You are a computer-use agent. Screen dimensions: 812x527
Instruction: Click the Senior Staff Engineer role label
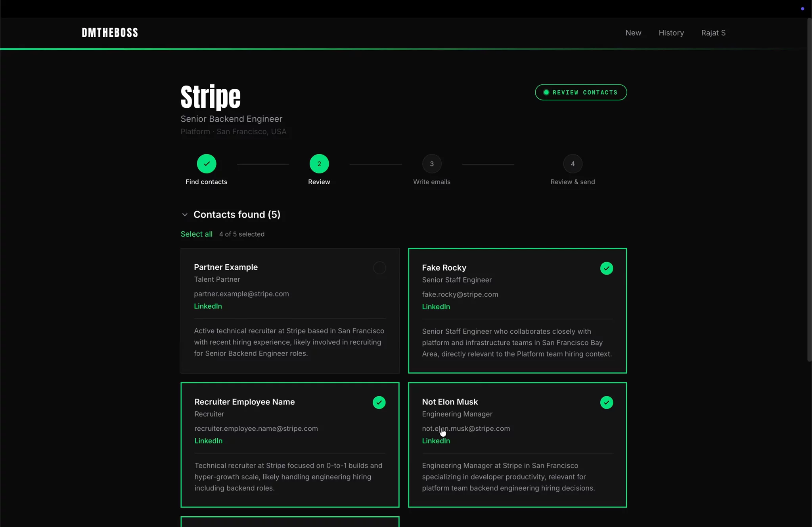click(x=457, y=280)
